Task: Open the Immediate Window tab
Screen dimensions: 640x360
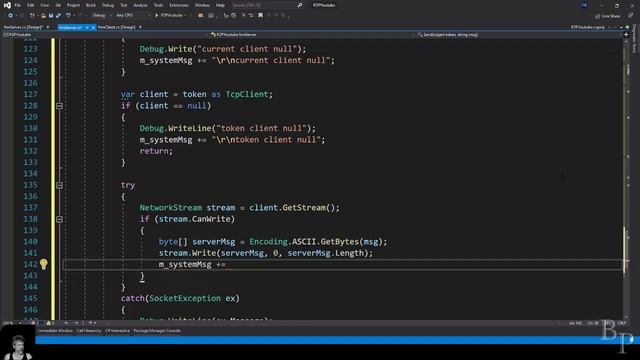Action: pos(55,331)
